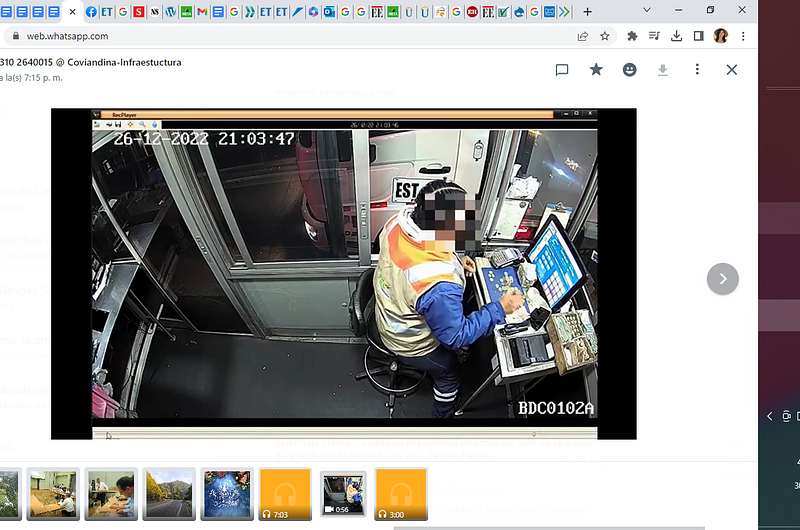Open the blue Christmas greeting thumbnail
Viewport: 800px width, 530px height.
coord(227,494)
